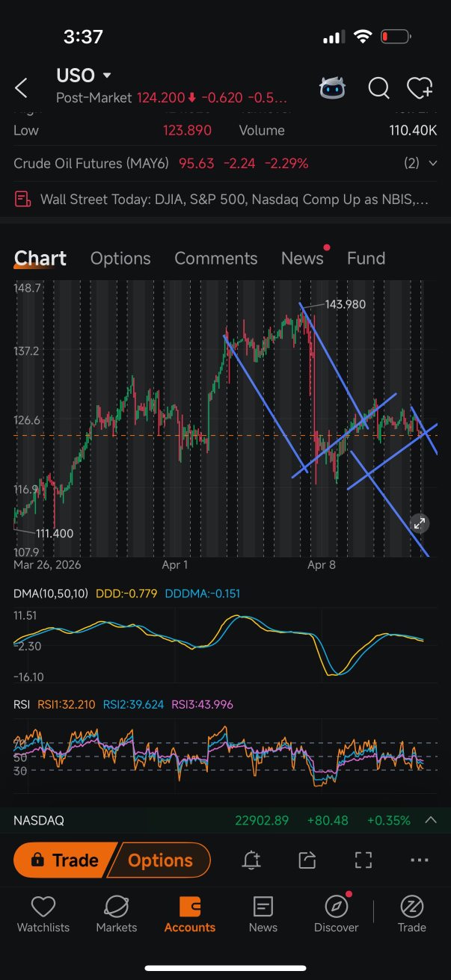Expand chart to fullscreen with arrows icon

[420, 523]
